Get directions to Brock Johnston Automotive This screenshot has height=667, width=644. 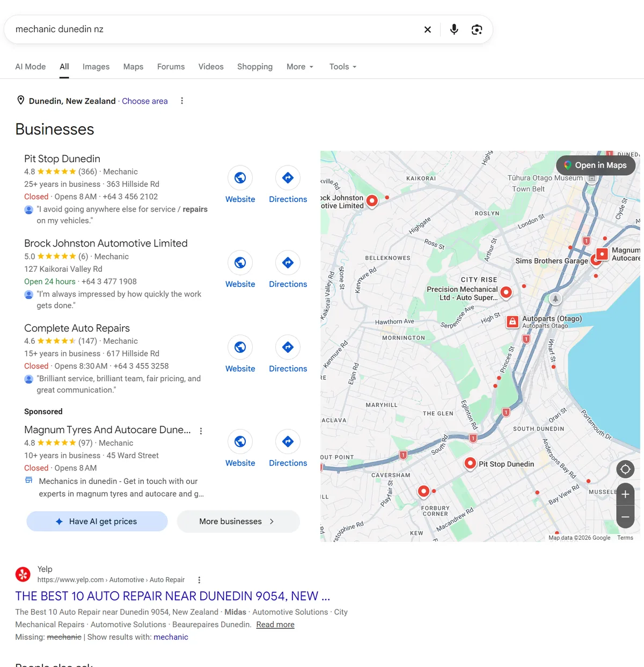tap(288, 263)
